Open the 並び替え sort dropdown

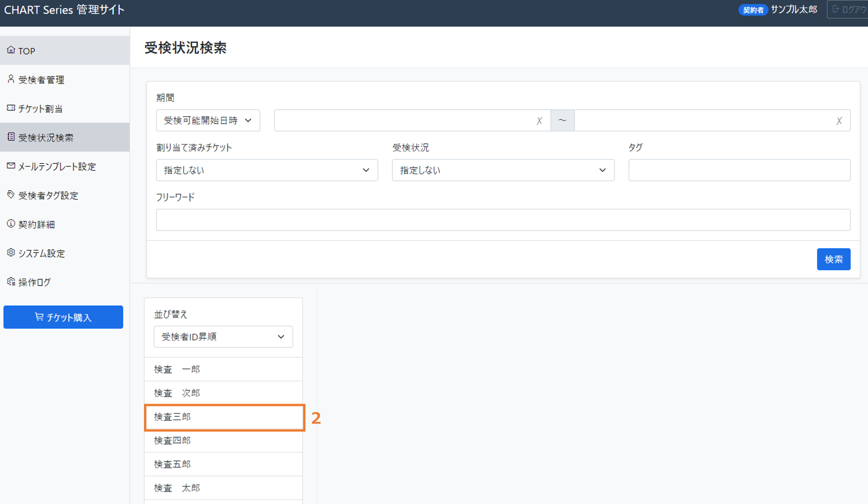point(223,337)
